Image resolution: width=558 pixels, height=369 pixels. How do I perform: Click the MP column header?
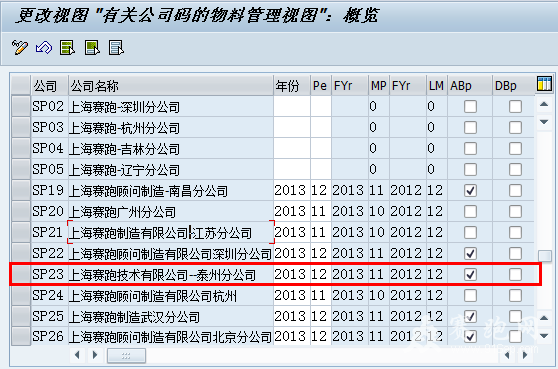[x=379, y=85]
